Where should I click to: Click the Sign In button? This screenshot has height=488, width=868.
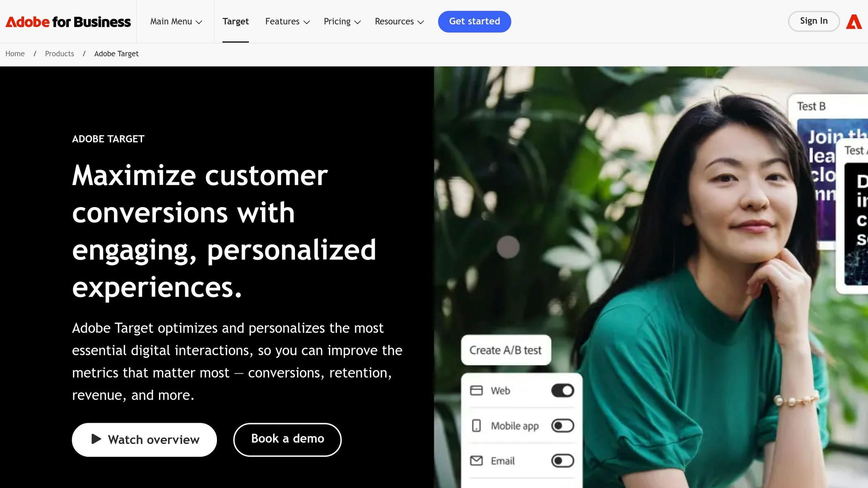point(814,21)
